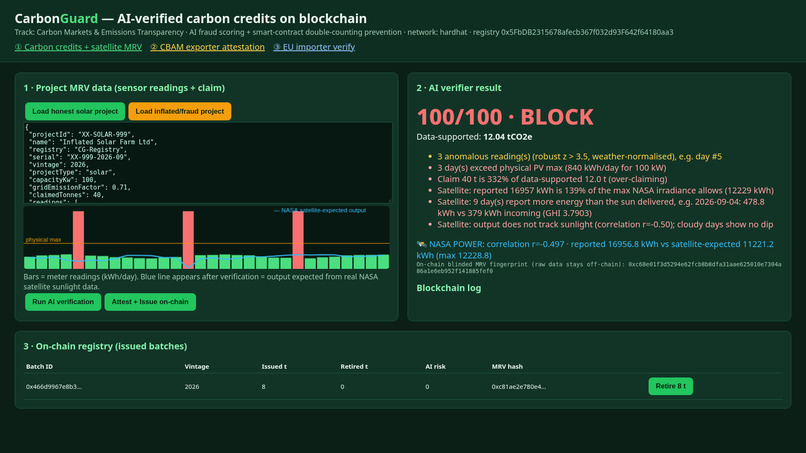Image resolution: width=806 pixels, height=453 pixels.
Task: Click the NASA satellite-expected output legend
Action: 320,210
